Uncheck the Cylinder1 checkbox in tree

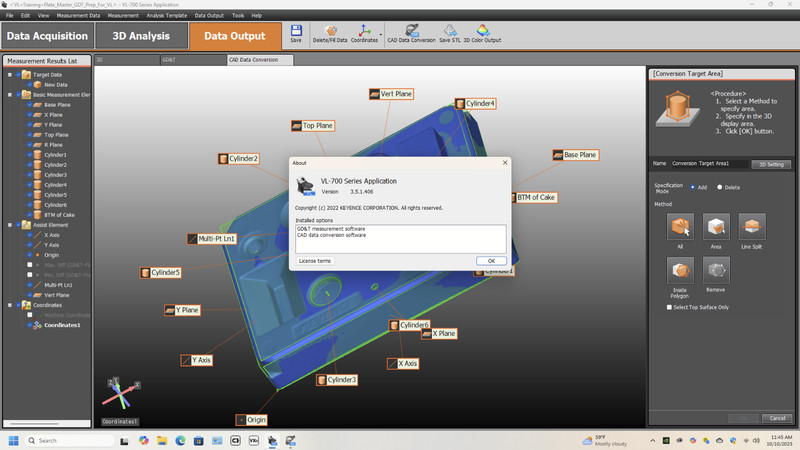pos(30,155)
